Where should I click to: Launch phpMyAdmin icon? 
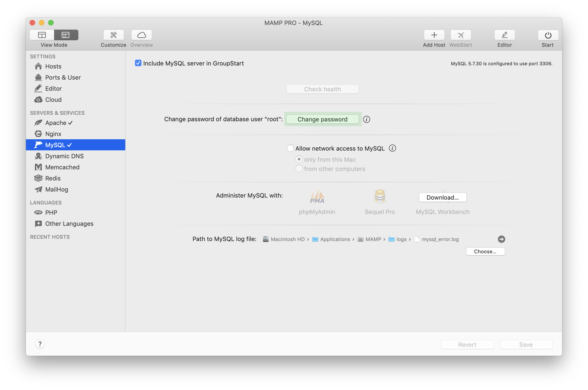point(317,196)
